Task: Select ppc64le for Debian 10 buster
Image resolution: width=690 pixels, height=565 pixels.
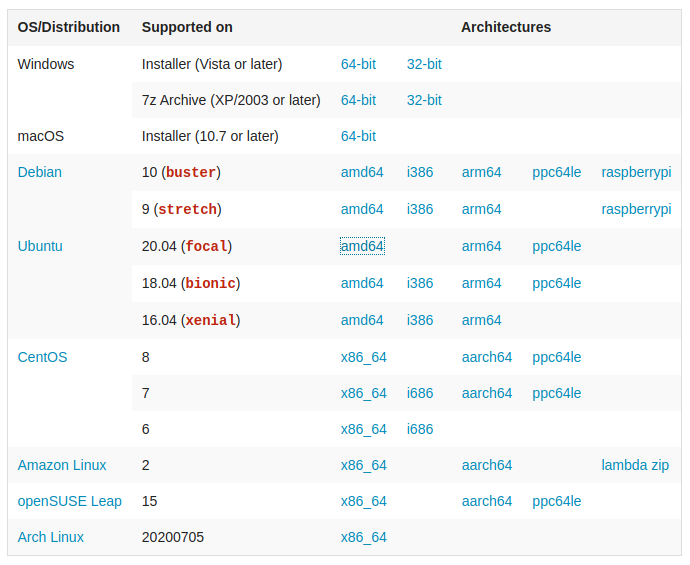Action: point(556,172)
